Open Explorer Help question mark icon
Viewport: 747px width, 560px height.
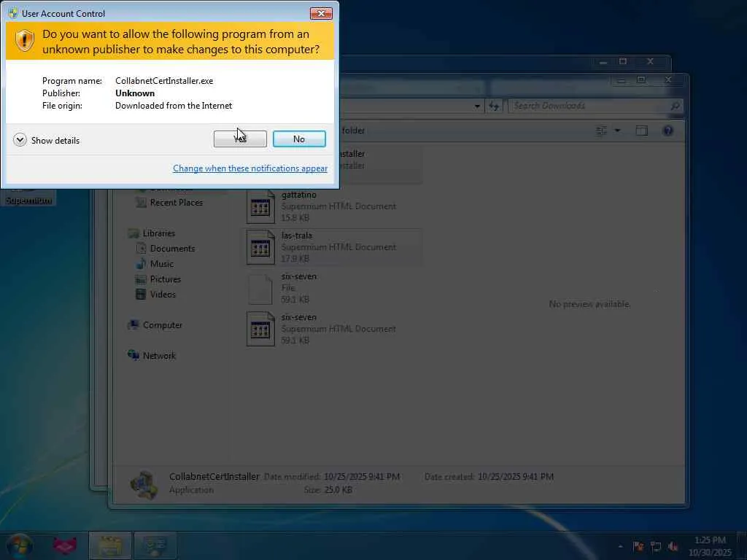668,131
